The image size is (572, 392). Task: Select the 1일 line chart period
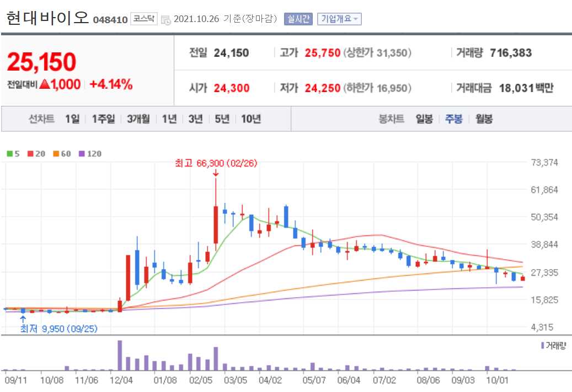point(72,119)
